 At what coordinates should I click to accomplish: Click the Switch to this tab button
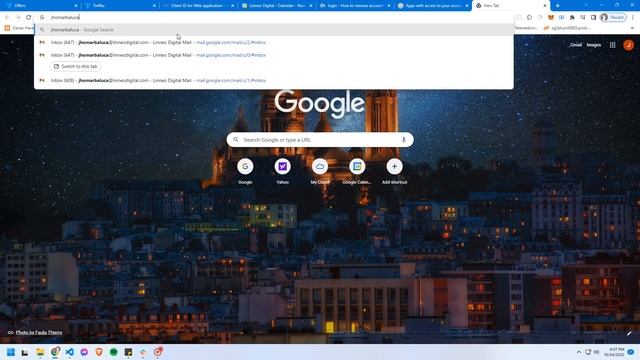76,66
